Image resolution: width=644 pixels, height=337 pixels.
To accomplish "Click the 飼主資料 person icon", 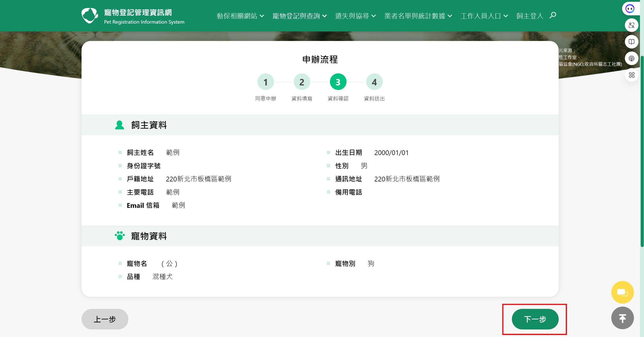I will 119,124.
